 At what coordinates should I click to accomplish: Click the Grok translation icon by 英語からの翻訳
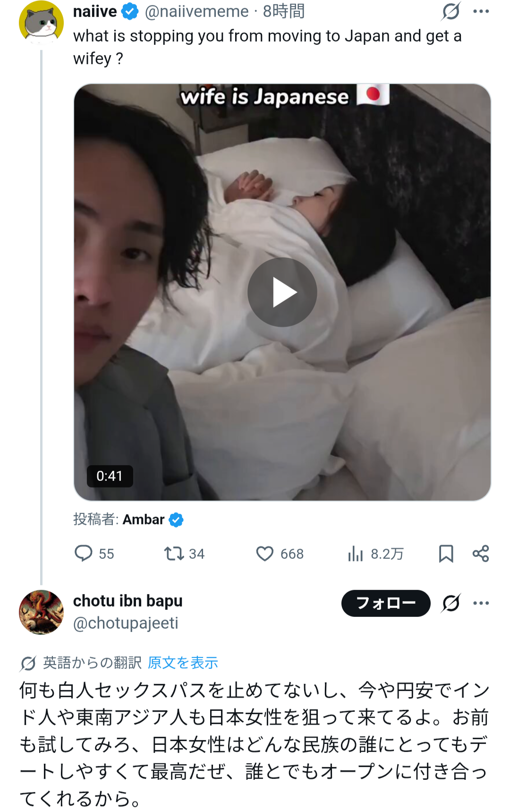28,663
